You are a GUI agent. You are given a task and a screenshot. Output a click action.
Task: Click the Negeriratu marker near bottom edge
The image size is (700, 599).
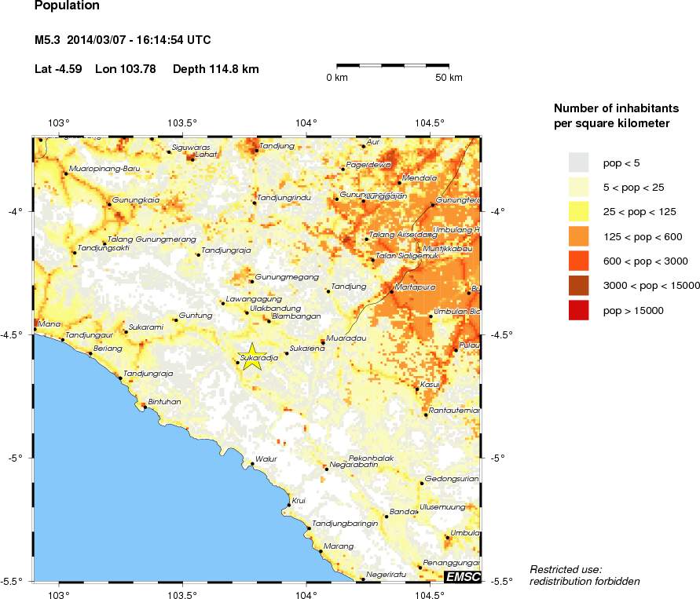coord(361,578)
